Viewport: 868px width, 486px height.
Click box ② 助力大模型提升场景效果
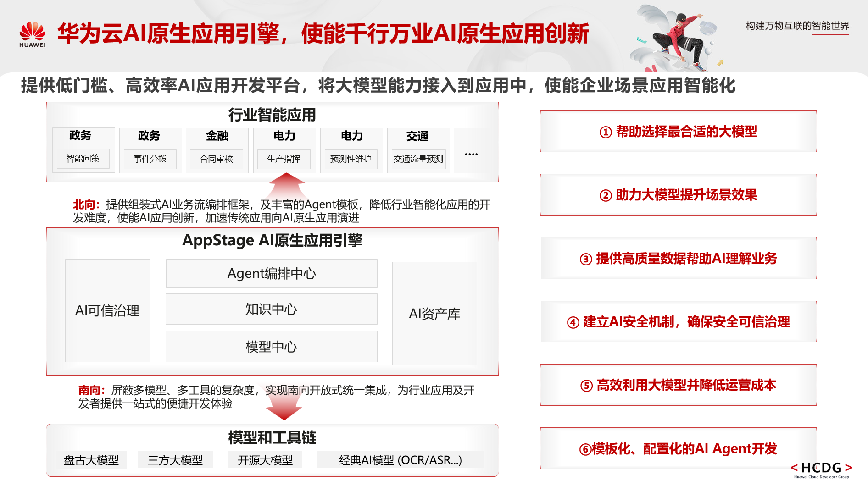pos(679,195)
